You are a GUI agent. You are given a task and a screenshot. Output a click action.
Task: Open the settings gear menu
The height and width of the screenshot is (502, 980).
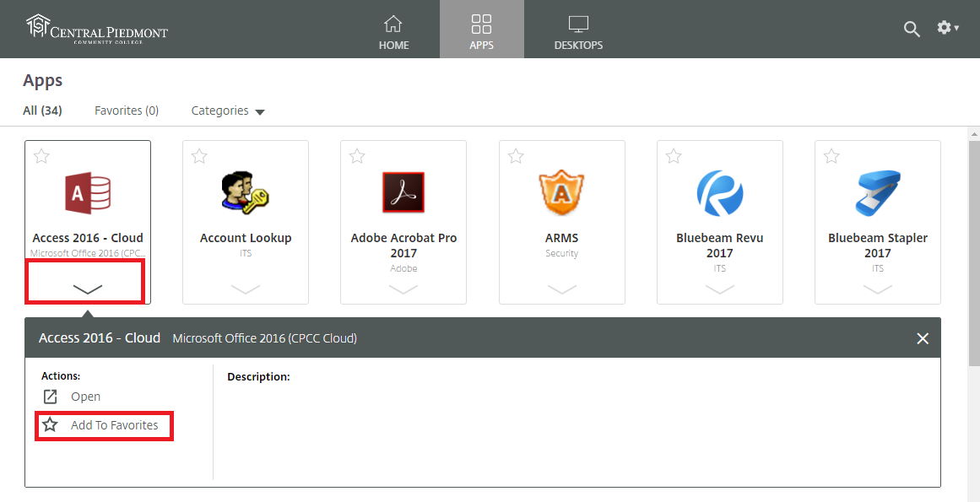947,28
